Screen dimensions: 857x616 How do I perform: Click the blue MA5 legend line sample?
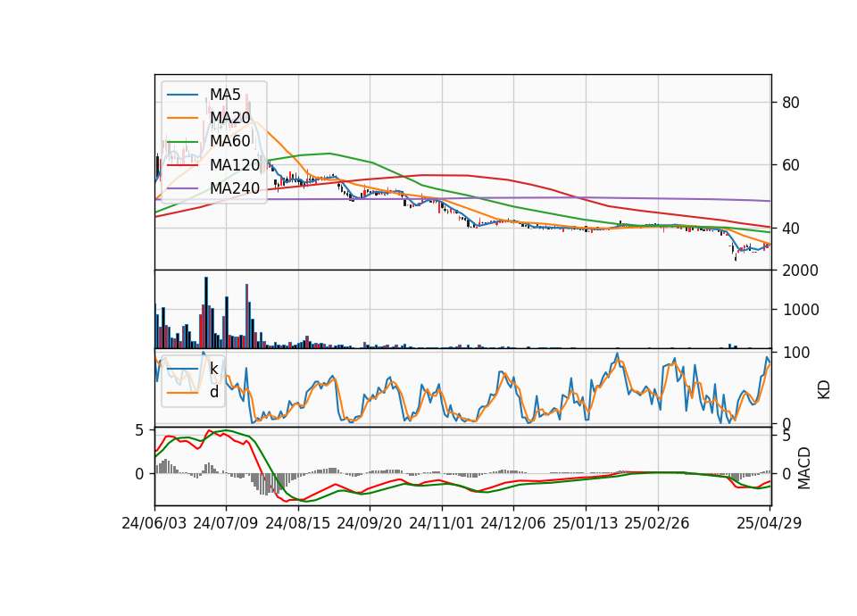pyautogui.click(x=182, y=95)
